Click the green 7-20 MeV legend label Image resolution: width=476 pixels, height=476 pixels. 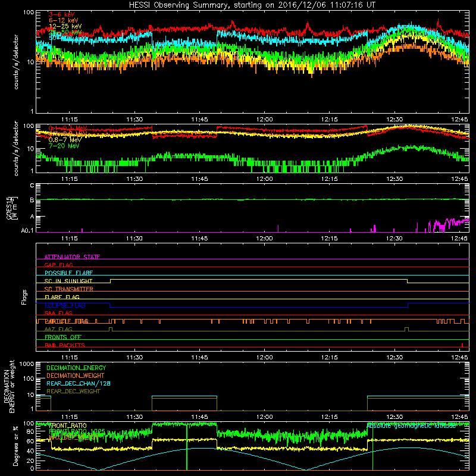pyautogui.click(x=64, y=146)
